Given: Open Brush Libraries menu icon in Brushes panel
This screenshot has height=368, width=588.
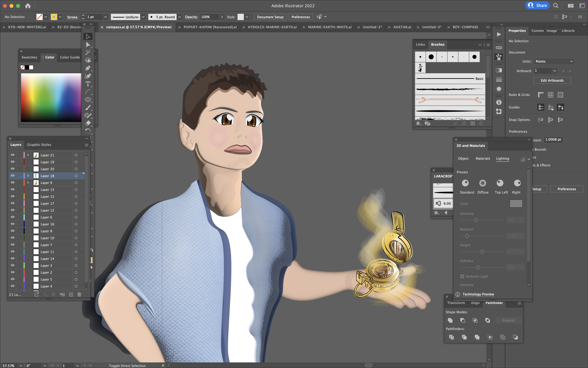Looking at the screenshot, I should tap(419, 123).
